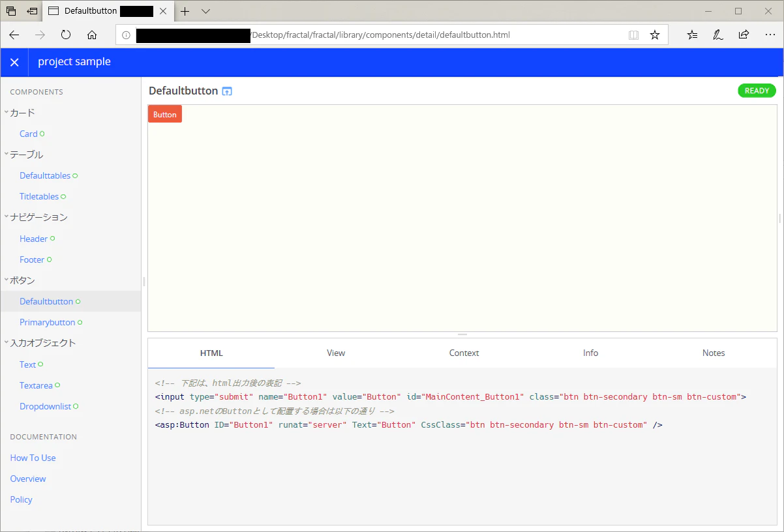Show tabs you've set aside
The width and height of the screenshot is (784, 532).
11,11
